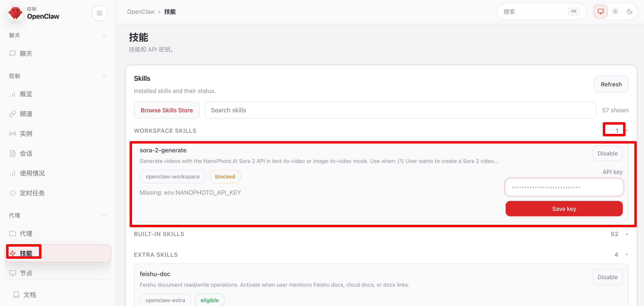Open 定时任务 scheduled tasks item
Image resolution: width=644 pixels, height=306 pixels.
click(x=32, y=193)
